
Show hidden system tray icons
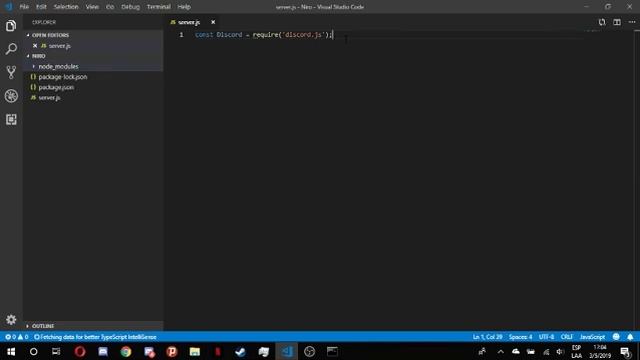tap(500, 351)
